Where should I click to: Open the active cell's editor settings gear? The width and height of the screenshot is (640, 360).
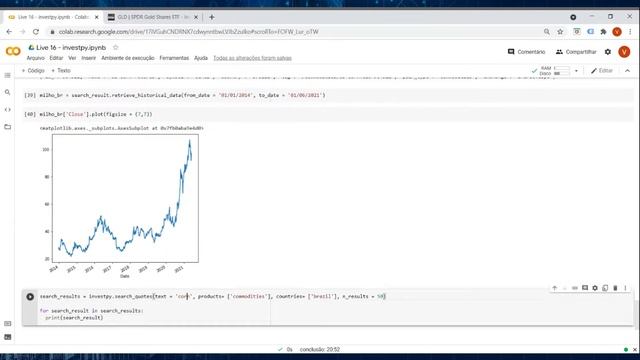coord(595,288)
